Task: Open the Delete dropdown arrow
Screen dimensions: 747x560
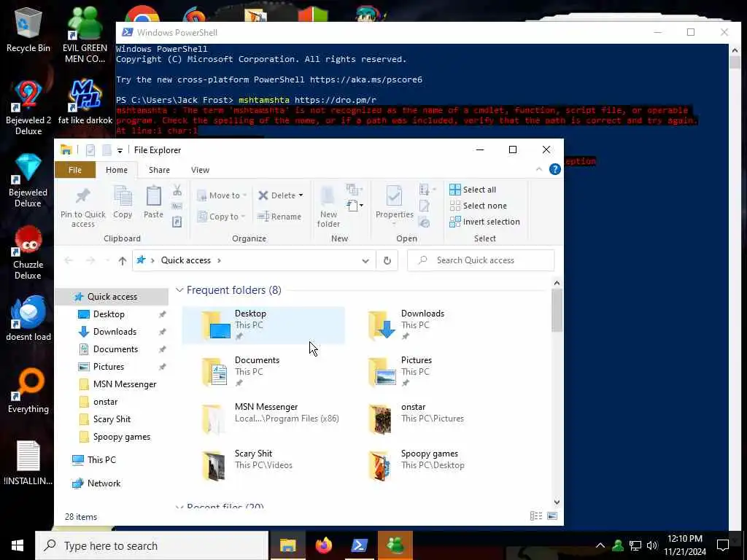Action: 301,195
